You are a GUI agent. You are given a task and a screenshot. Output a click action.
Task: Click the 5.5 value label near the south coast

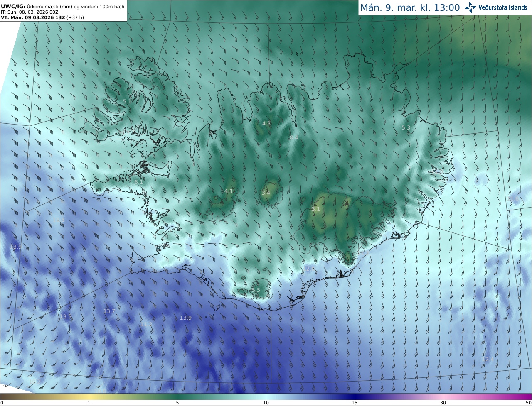(x=256, y=290)
